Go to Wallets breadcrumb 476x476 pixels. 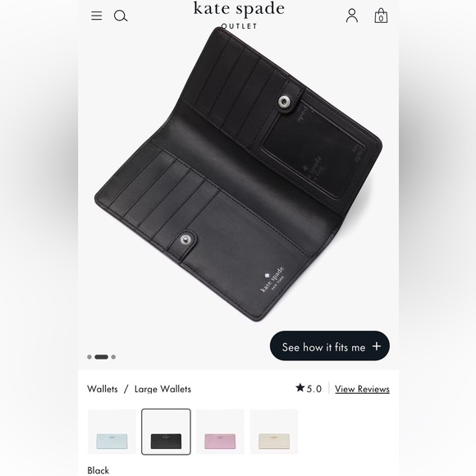[103, 389]
